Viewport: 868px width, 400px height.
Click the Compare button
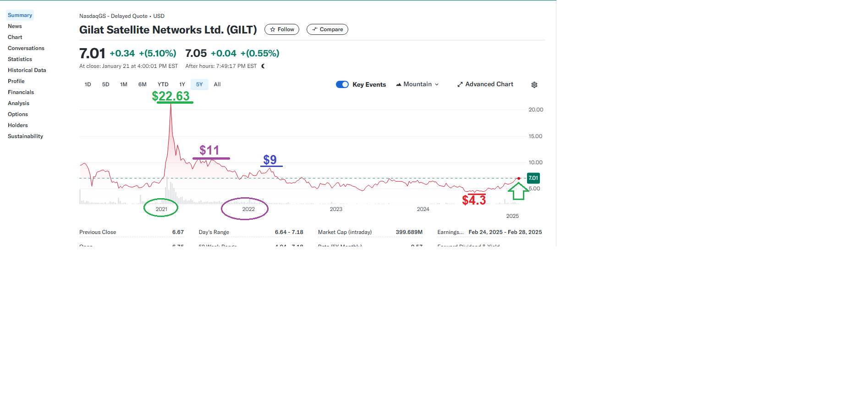pos(327,29)
